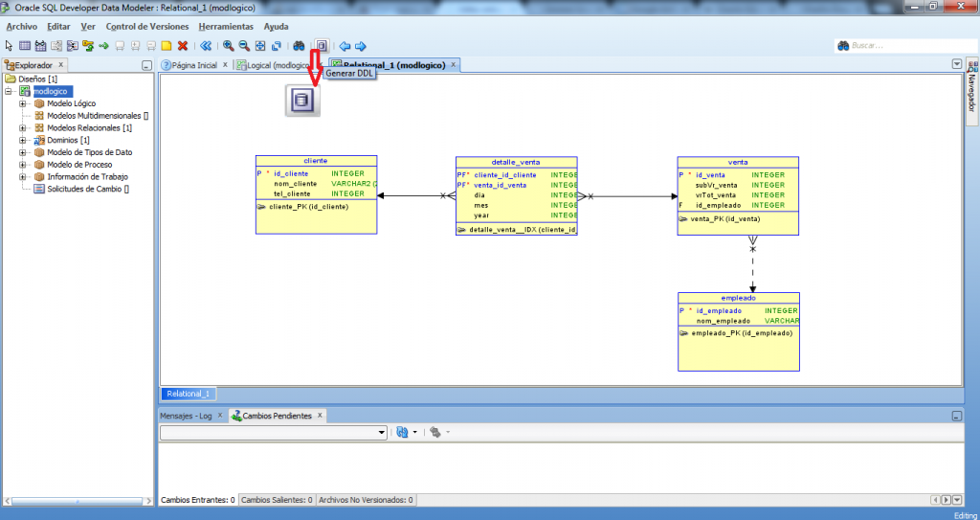Select the pointer Select tool
Screen dimensions: 980x520
(x=9, y=46)
